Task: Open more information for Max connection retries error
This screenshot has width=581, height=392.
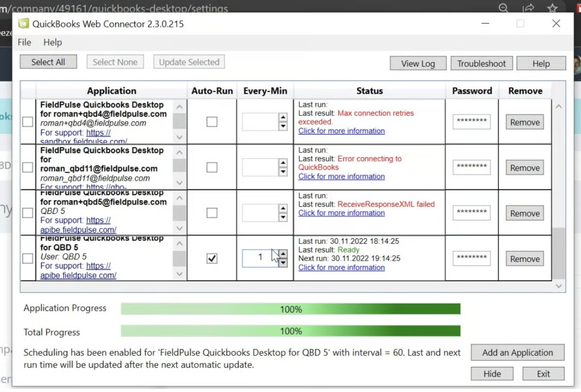Action: coord(341,131)
